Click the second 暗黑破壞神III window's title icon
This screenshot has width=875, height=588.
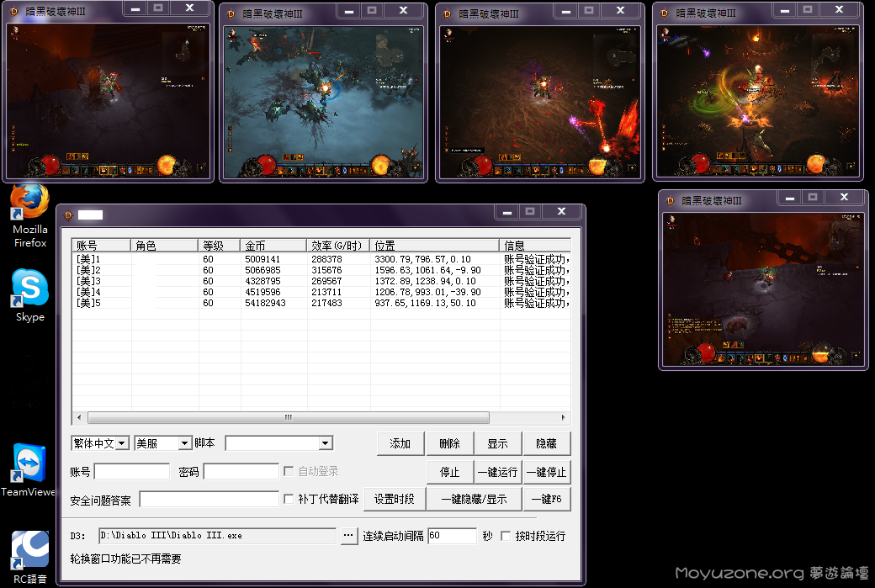click(x=231, y=14)
